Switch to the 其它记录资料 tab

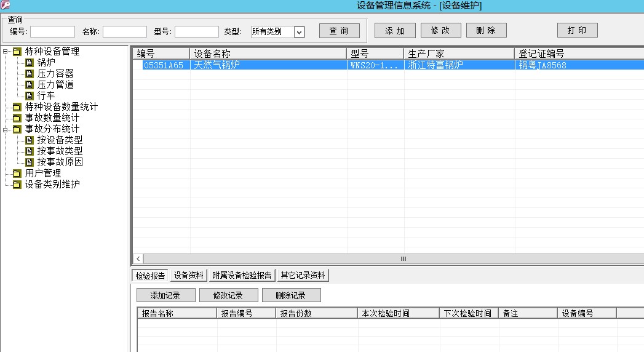tap(303, 275)
